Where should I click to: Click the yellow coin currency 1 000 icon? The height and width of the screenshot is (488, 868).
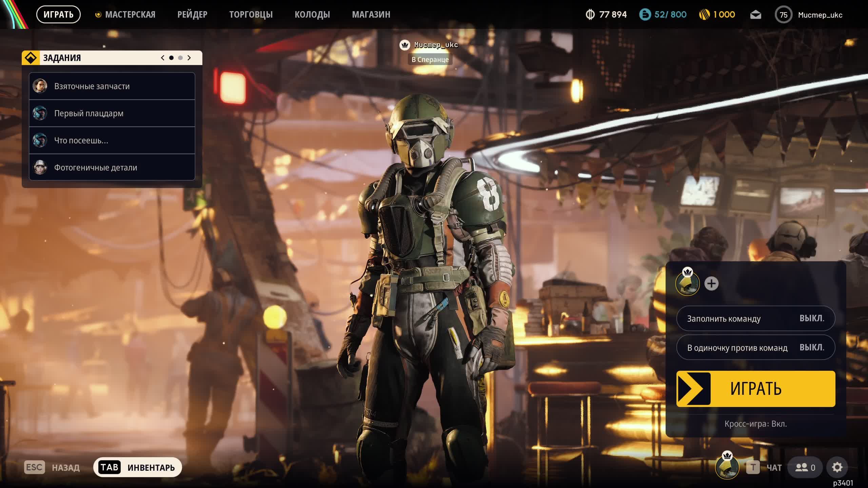click(x=705, y=15)
